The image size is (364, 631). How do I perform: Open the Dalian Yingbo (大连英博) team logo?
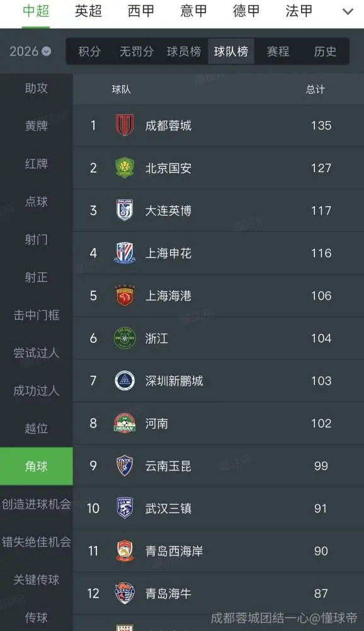[x=125, y=210]
